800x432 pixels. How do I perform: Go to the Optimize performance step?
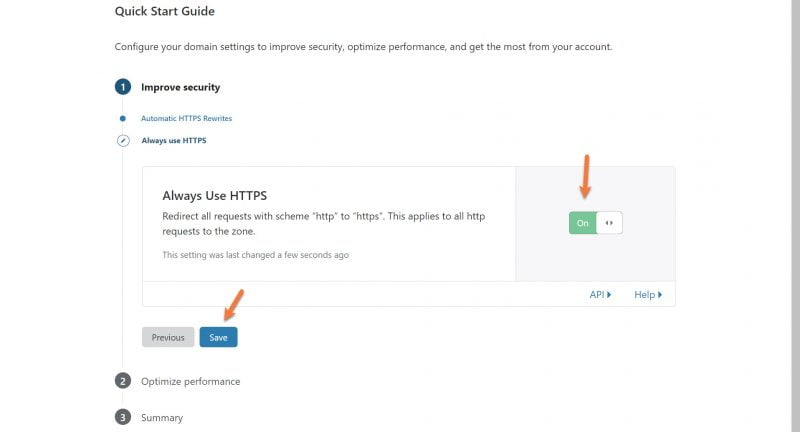tap(190, 381)
